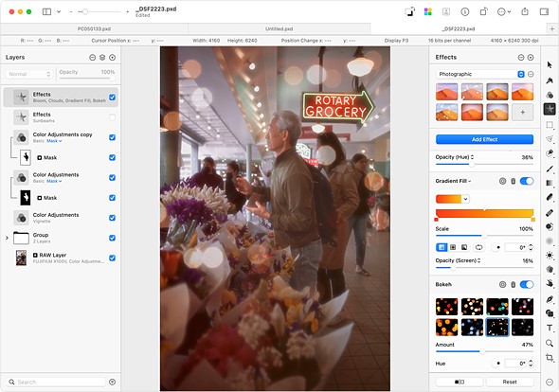Switch to the PC050133.pxd tab
559x392 pixels.
94,28
